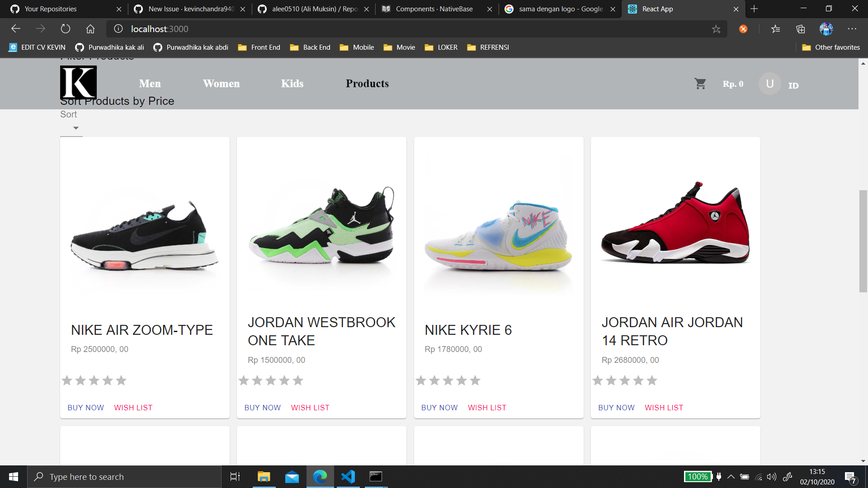Set three stars on Jordan Westbrook One Take
The width and height of the screenshot is (868, 488).
click(x=271, y=380)
